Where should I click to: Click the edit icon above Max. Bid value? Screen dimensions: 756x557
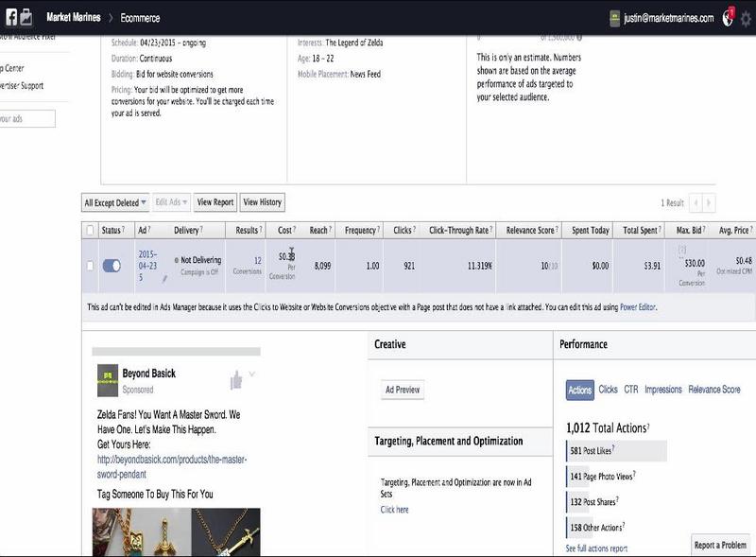click(682, 250)
